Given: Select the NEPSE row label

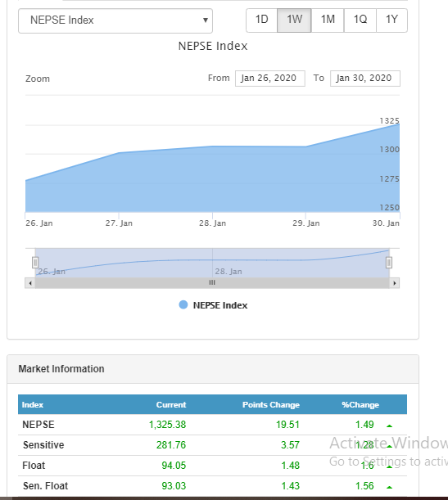Looking at the screenshot, I should pyautogui.click(x=38, y=425).
